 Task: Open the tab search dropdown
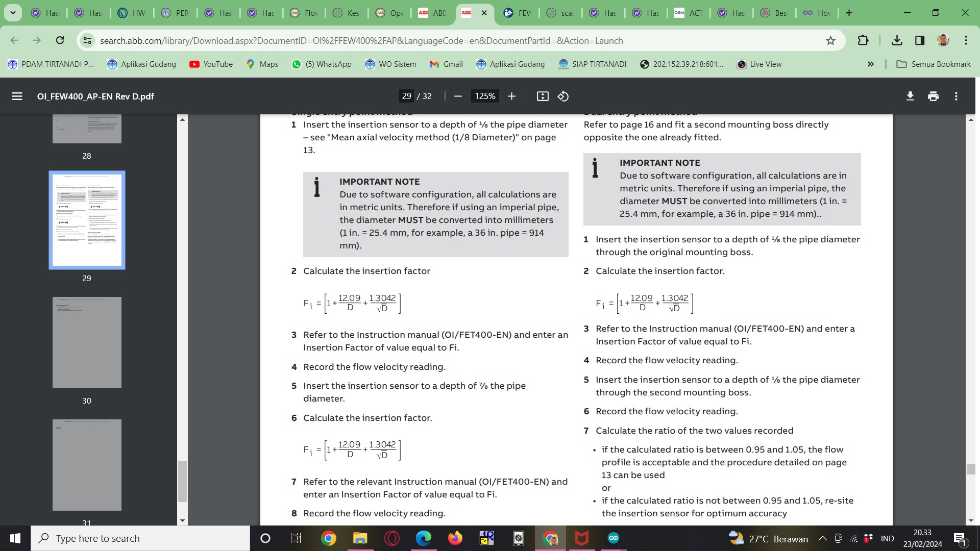(x=13, y=13)
